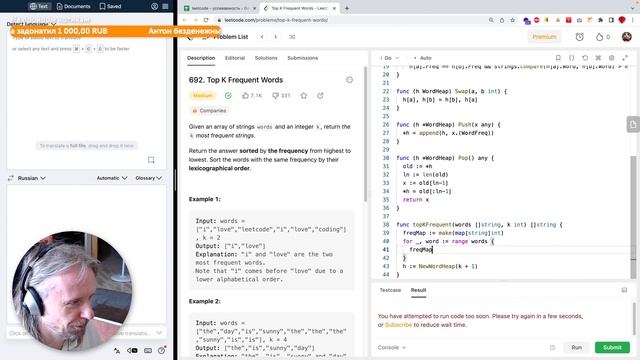Open the Submissions tab

pyautogui.click(x=302, y=58)
